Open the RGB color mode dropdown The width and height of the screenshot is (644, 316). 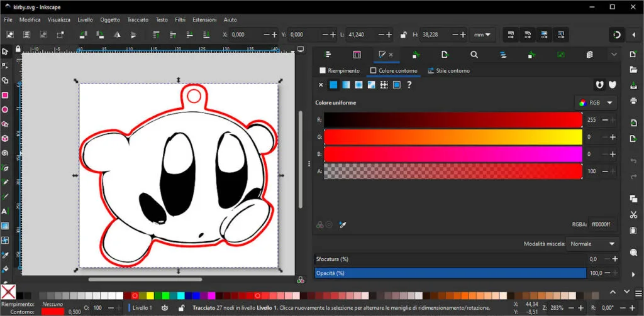click(596, 103)
